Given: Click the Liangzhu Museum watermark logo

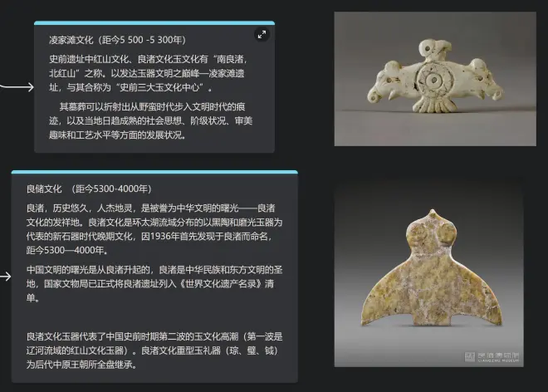Looking at the screenshot, I should (492, 357).
